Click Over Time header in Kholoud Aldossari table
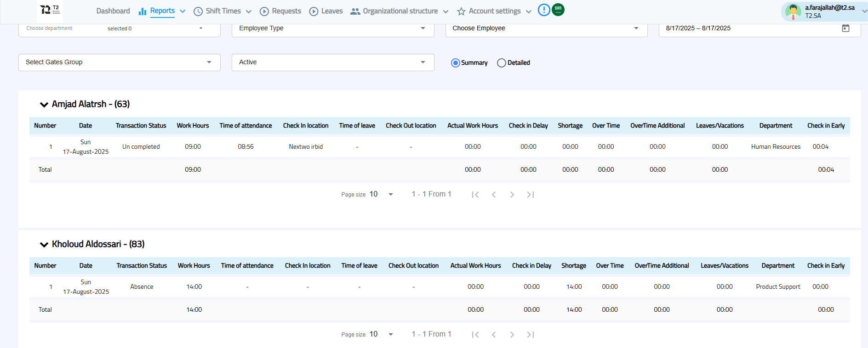 pos(610,266)
